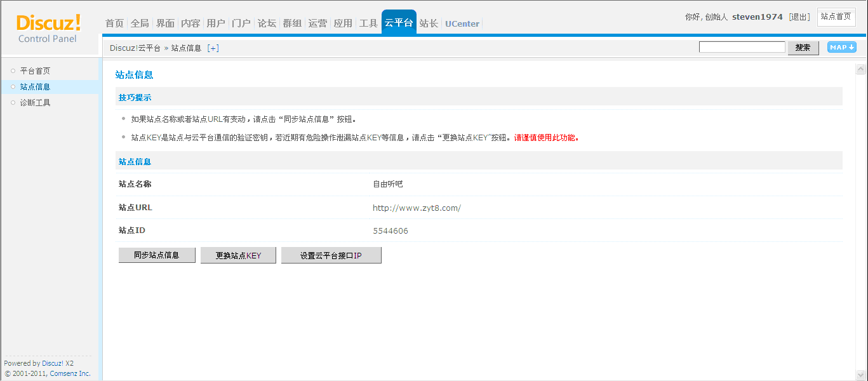
Task: Click the 退出 logout link
Action: tap(799, 17)
